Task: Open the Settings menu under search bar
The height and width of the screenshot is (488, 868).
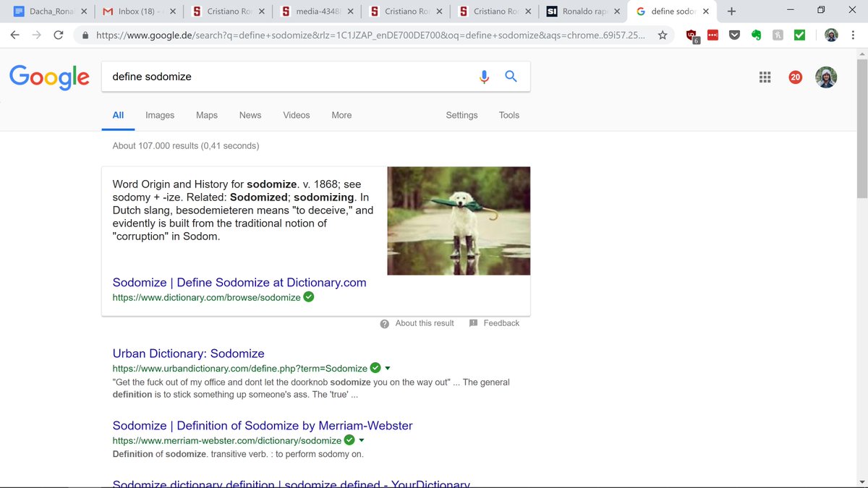Action: point(461,115)
